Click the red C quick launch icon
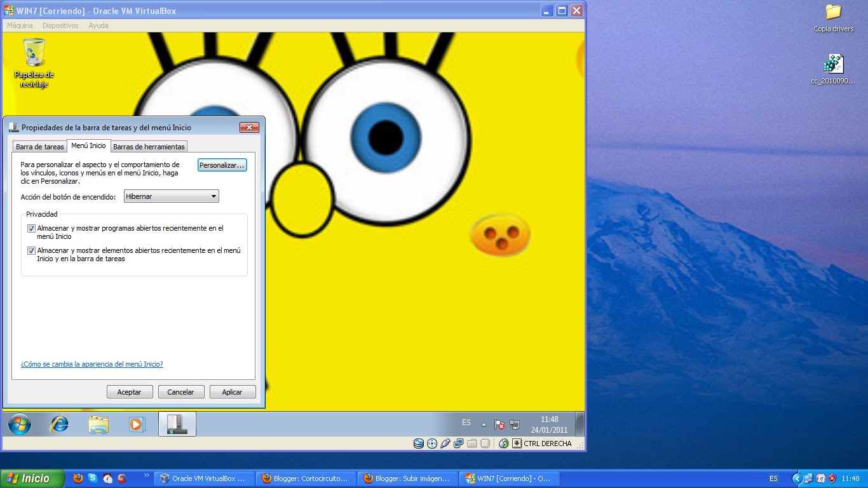The image size is (868, 488). [122, 478]
